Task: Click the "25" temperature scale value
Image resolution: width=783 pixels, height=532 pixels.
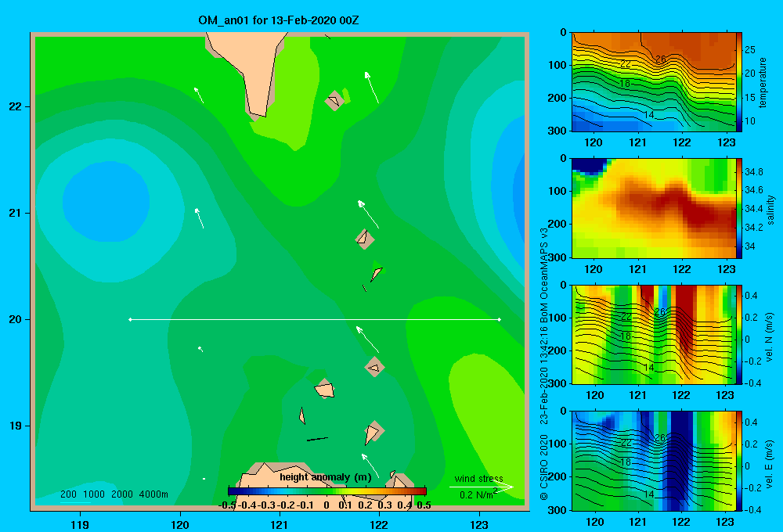Action: click(750, 50)
